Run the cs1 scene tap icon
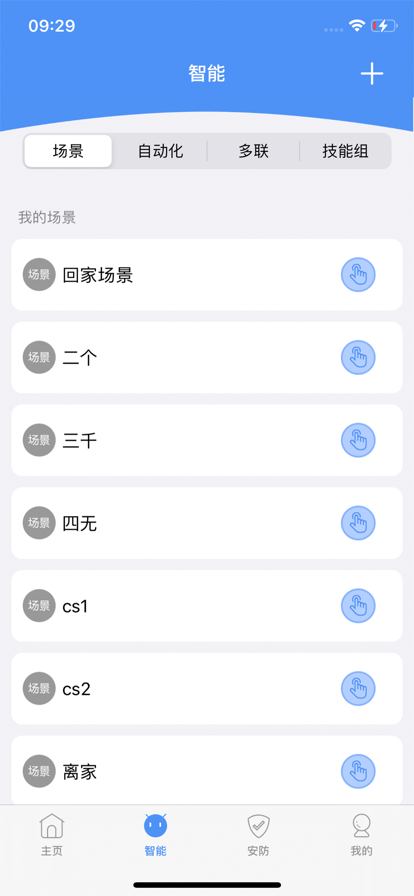The image size is (414, 896). coord(358,606)
